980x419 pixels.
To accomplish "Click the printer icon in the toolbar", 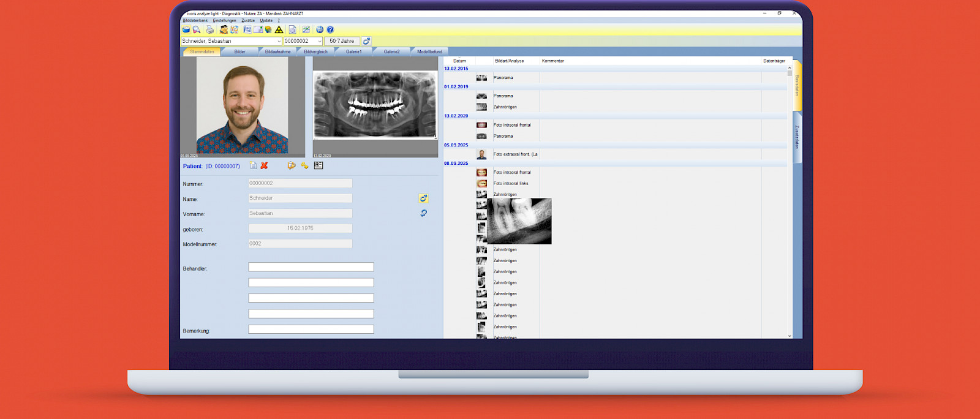I will coord(210,29).
